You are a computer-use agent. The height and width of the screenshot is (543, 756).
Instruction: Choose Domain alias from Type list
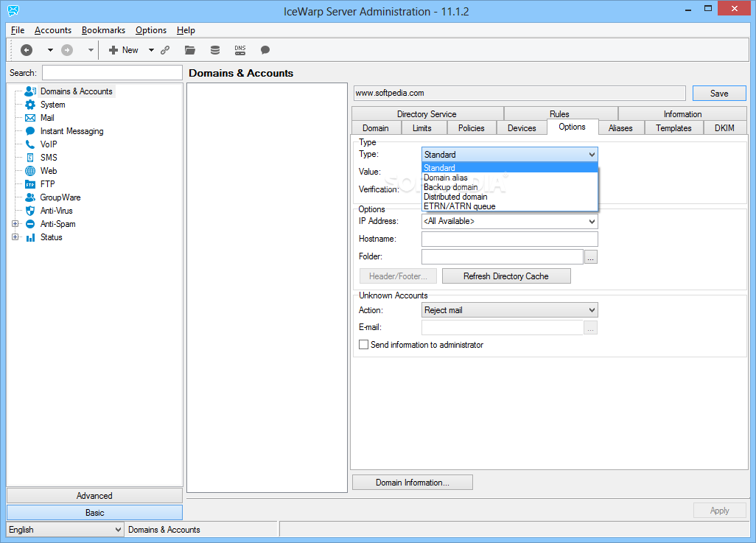click(x=510, y=178)
